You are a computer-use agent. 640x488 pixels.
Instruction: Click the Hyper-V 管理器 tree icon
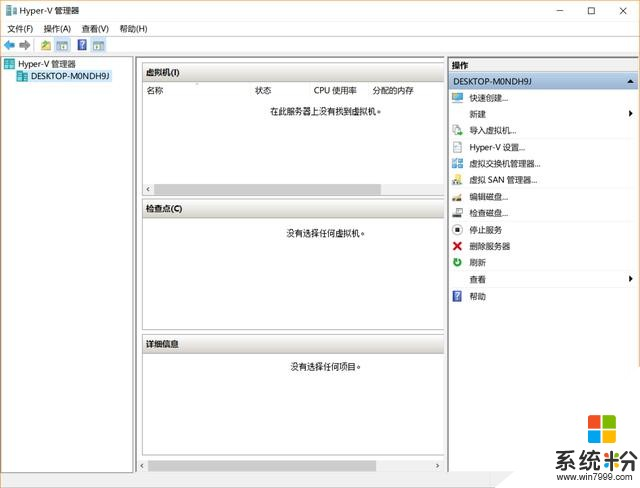9,64
